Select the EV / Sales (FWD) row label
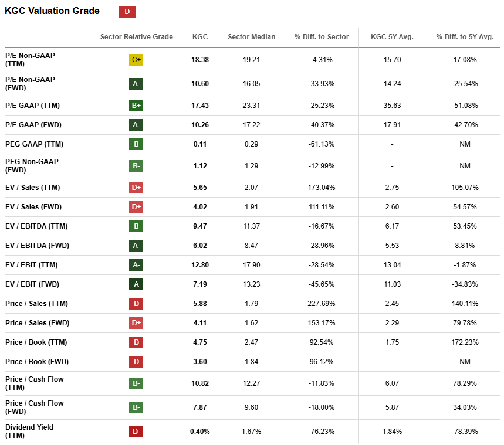Screen dimensions: 504x445 pyautogui.click(x=33, y=206)
